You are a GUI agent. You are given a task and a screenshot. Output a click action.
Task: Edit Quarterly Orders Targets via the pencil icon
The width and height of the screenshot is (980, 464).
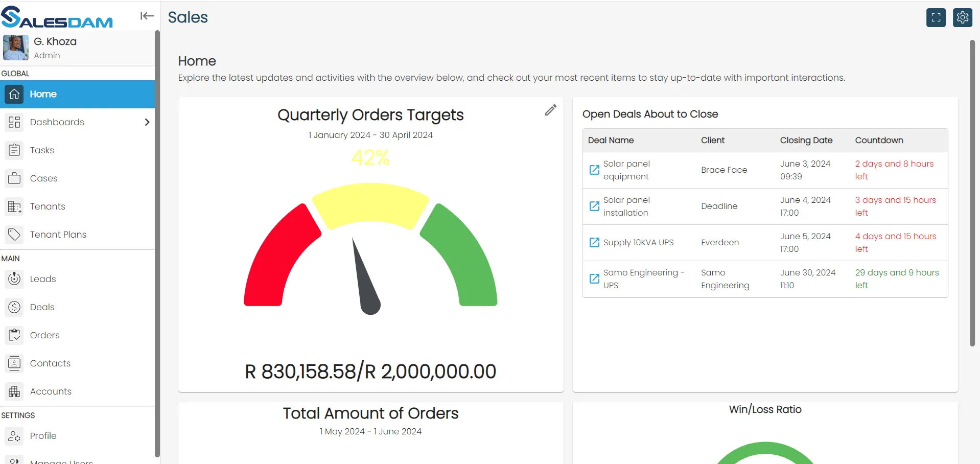click(x=550, y=110)
